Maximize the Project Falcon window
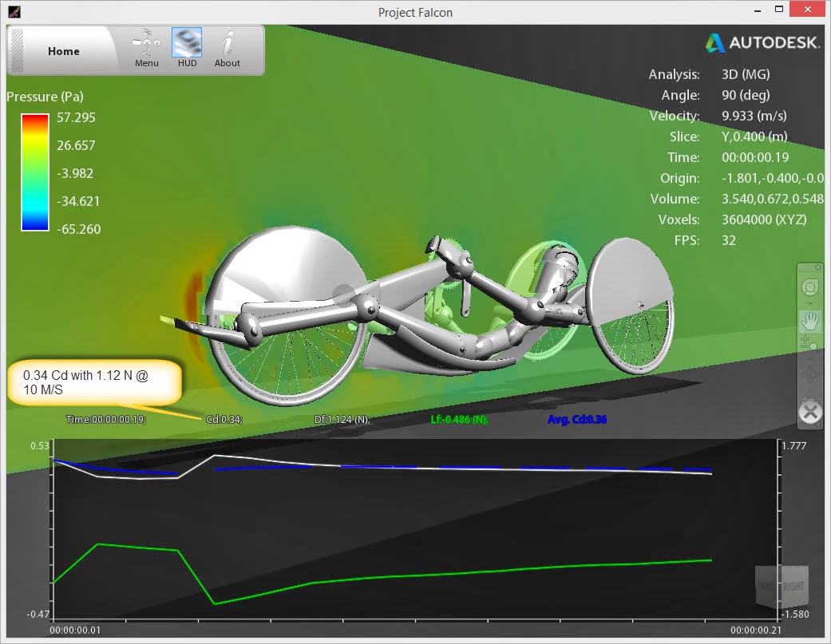The width and height of the screenshot is (831, 644). (779, 9)
